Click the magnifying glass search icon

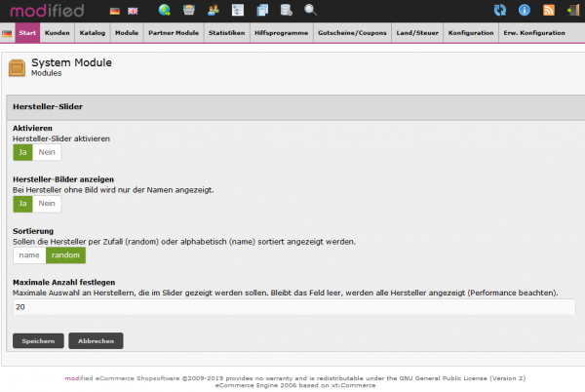[x=310, y=11]
